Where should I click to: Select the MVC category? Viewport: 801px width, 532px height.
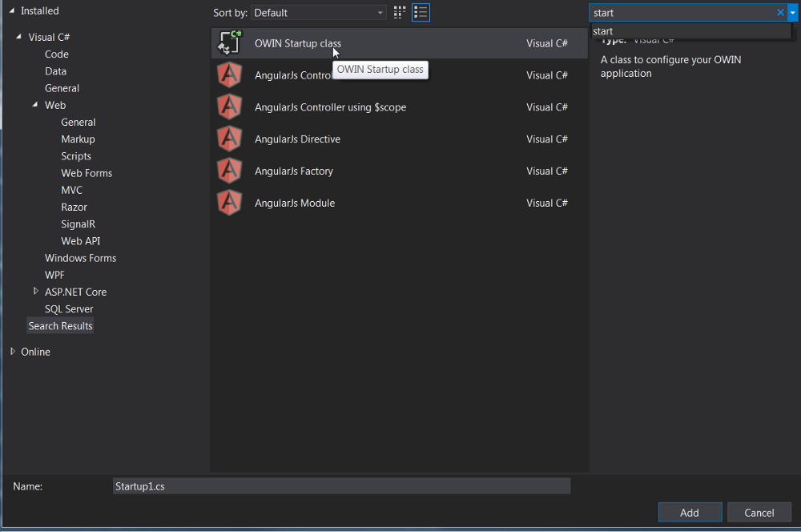(71, 190)
